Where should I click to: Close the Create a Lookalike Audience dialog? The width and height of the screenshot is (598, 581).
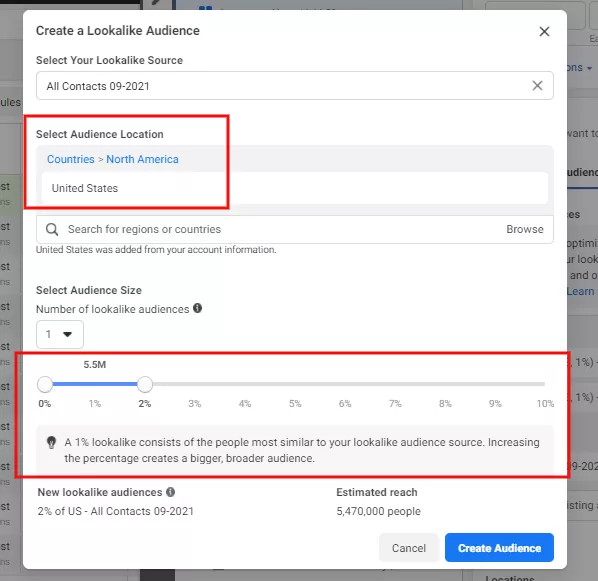(x=544, y=31)
